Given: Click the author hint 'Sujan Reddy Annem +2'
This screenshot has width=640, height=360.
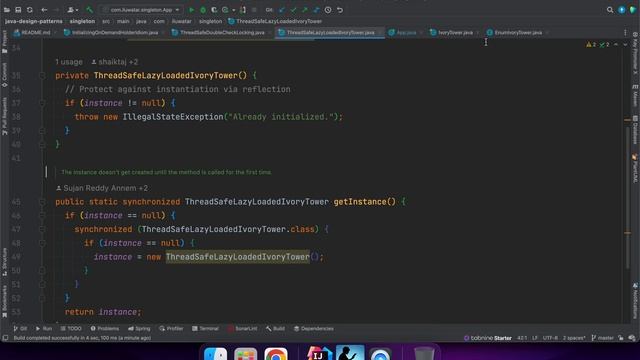Looking at the screenshot, I should pos(102,188).
